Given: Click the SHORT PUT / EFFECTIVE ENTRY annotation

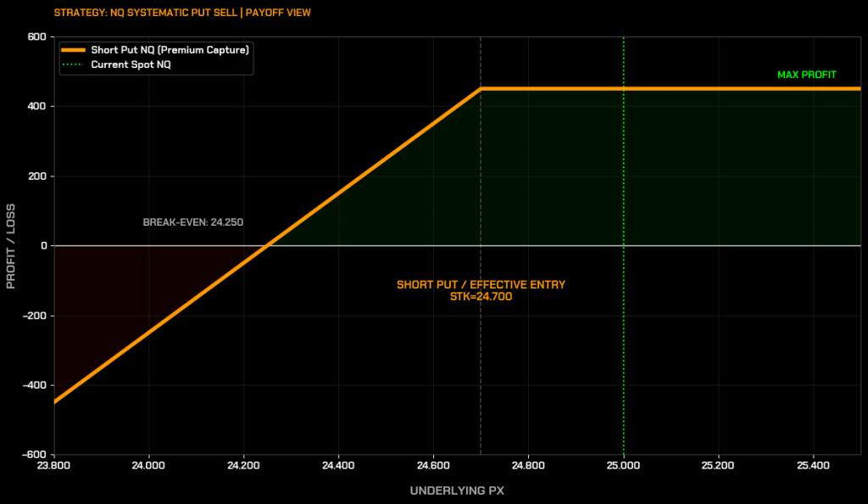Looking at the screenshot, I should coord(481,284).
